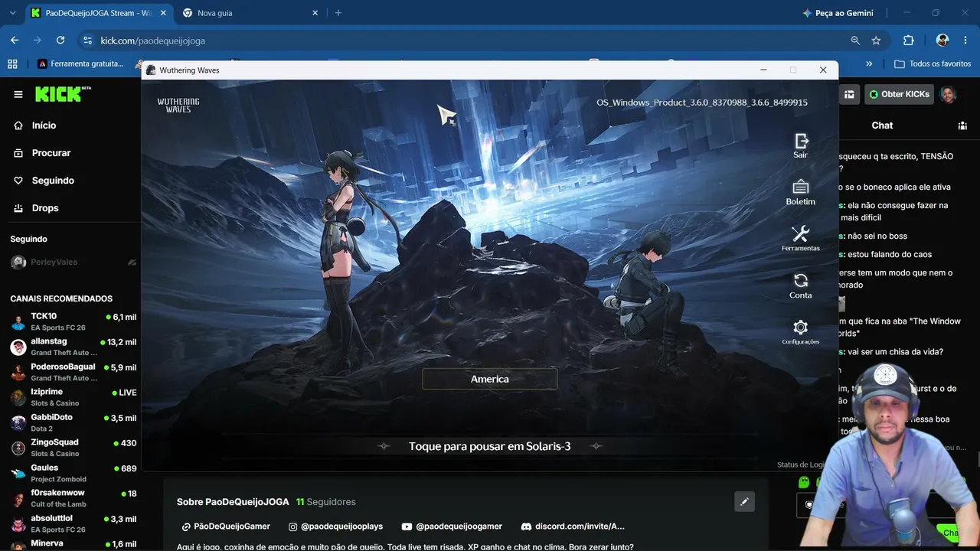Open the @paodequeijooplays Instagram link
This screenshot has width=980, height=551.
[335, 527]
